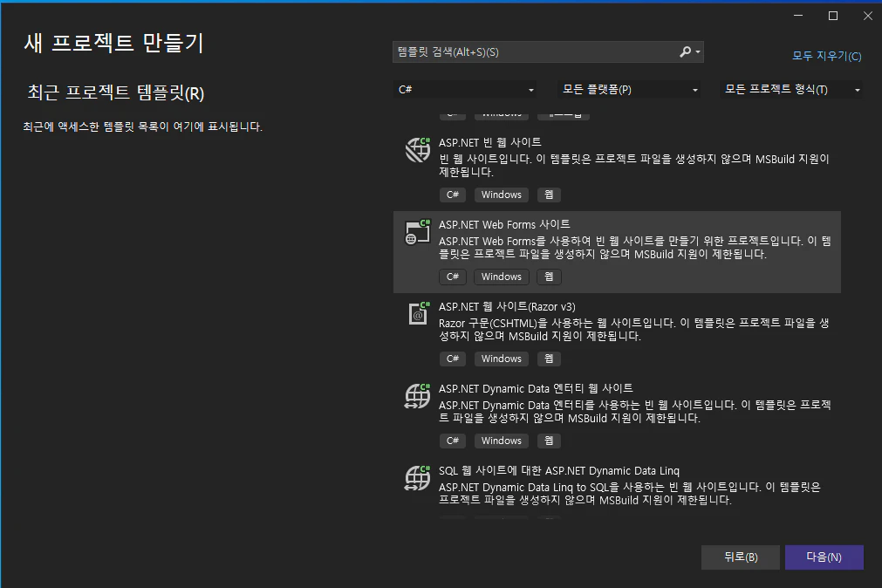Click the magnifier search icon in template search

pos(685,51)
